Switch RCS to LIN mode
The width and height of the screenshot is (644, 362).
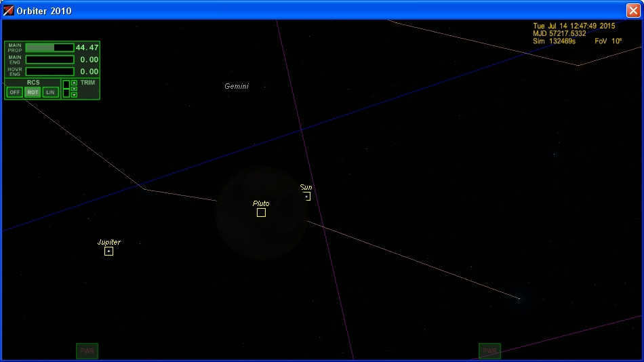click(x=51, y=92)
